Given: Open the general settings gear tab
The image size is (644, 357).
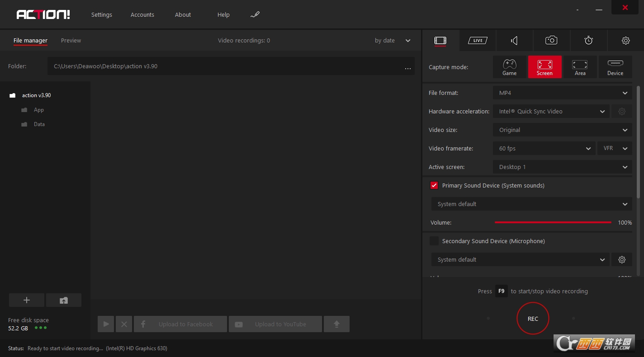Looking at the screenshot, I should [625, 41].
